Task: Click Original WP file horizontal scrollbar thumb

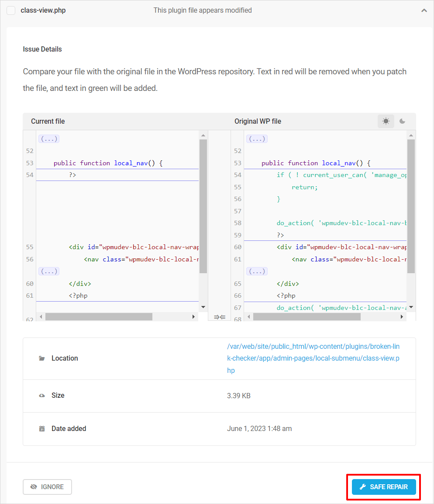Action: coord(307,316)
